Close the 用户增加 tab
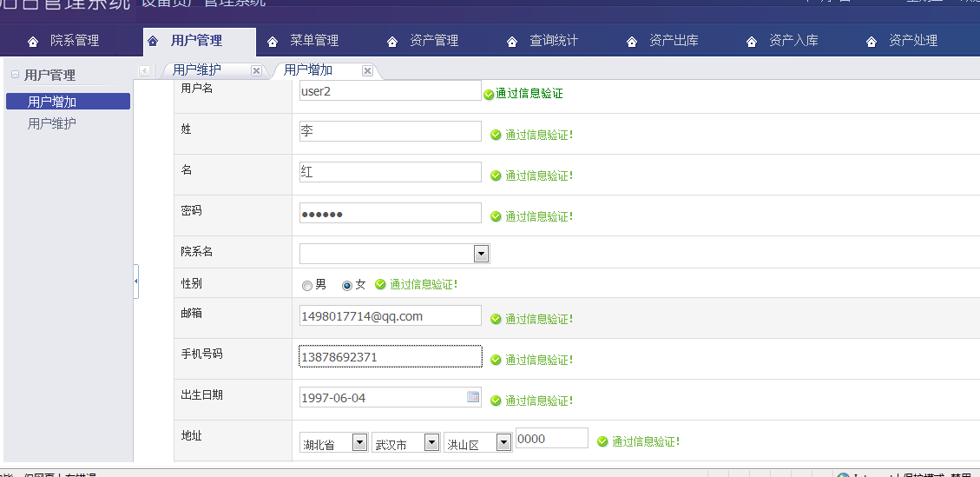 coord(367,70)
